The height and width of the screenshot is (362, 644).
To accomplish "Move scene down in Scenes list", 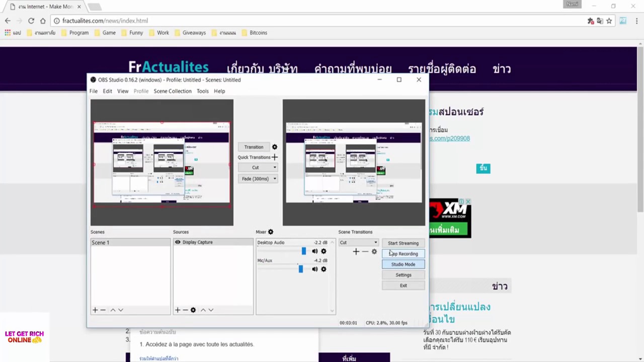I will pyautogui.click(x=120, y=310).
